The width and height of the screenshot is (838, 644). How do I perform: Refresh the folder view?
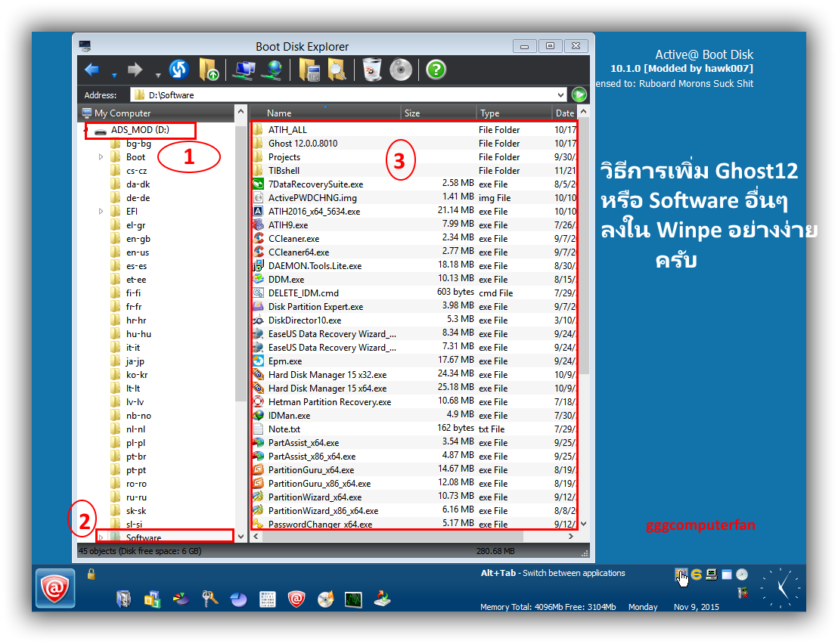tap(178, 70)
